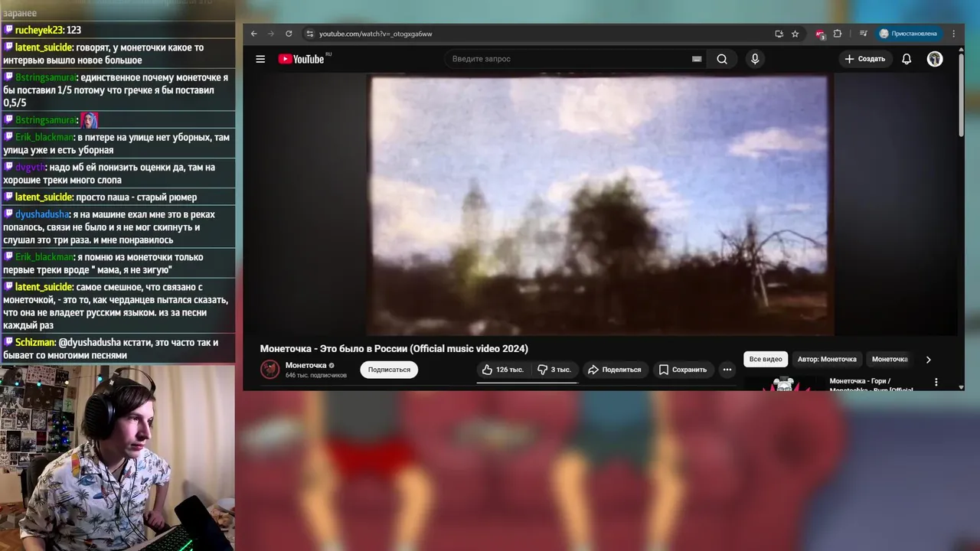This screenshot has width=980, height=551.
Task: Open options menu for Монеточка - Гори video
Action: click(936, 382)
